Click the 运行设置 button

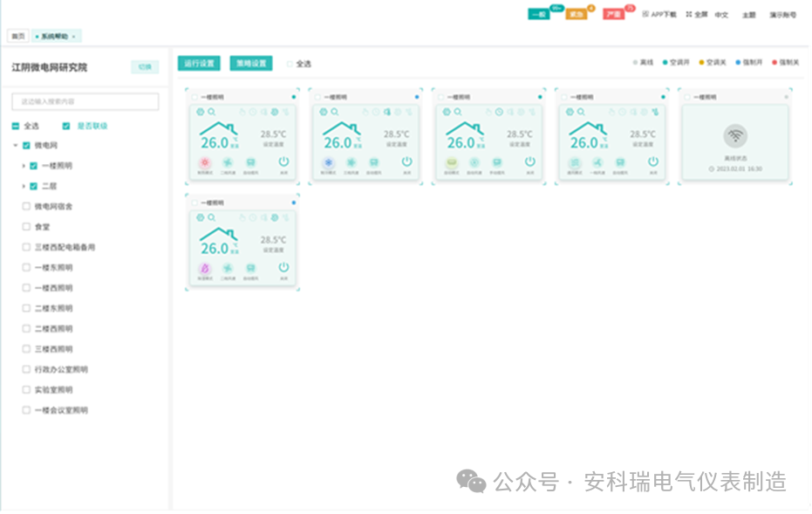(x=201, y=63)
